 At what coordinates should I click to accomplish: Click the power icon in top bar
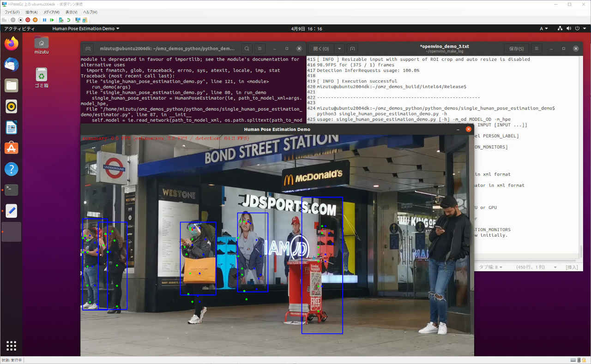pos(577,29)
